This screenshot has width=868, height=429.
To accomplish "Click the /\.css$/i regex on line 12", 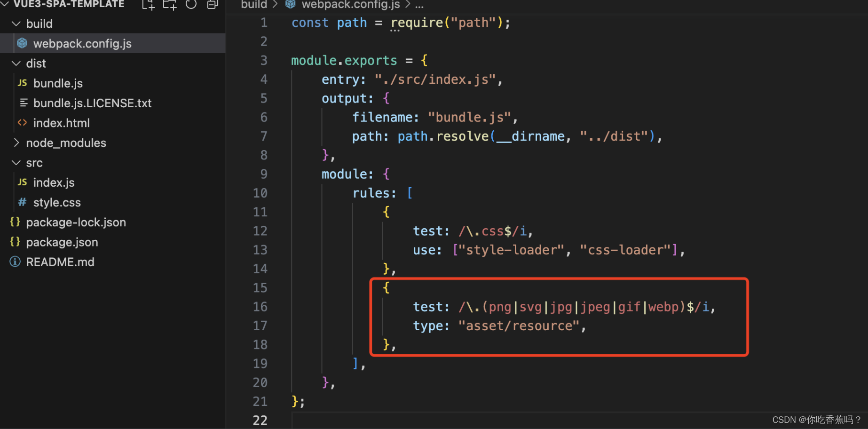I will [x=493, y=231].
